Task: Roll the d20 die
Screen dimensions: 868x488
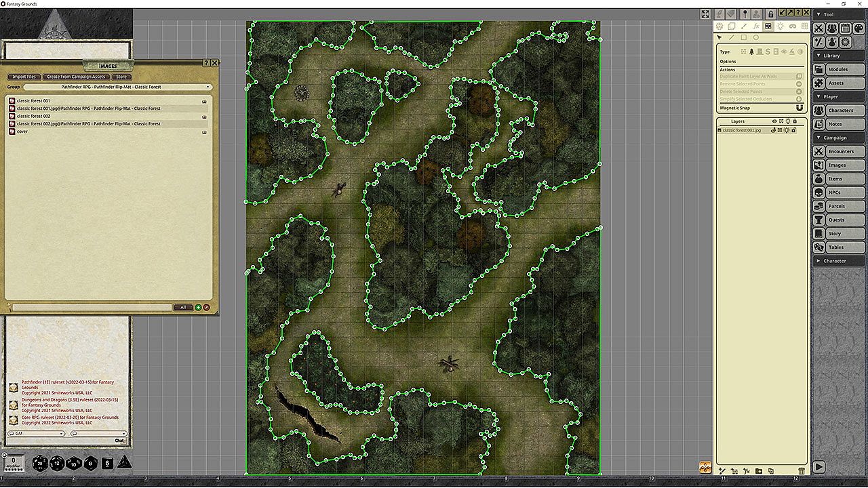Action: point(39,464)
